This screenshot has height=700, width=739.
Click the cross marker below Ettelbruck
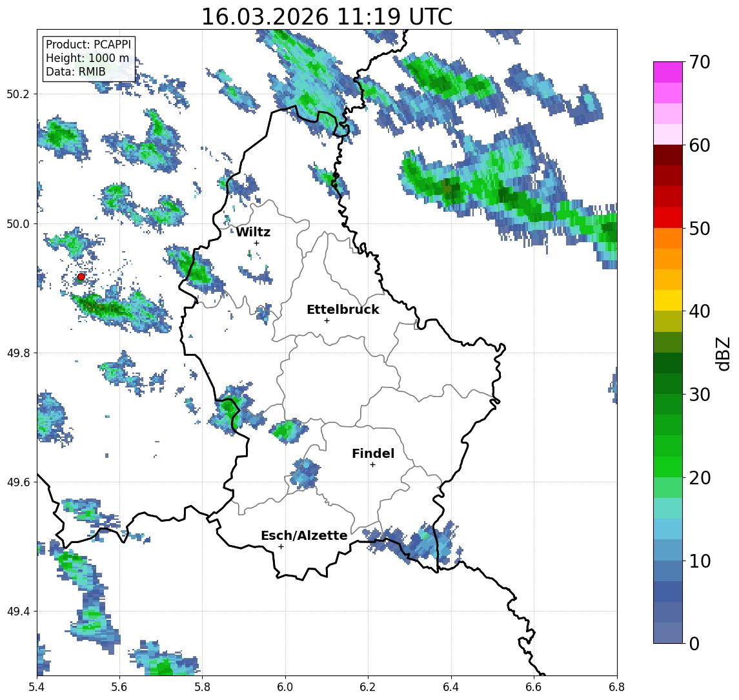(327, 320)
